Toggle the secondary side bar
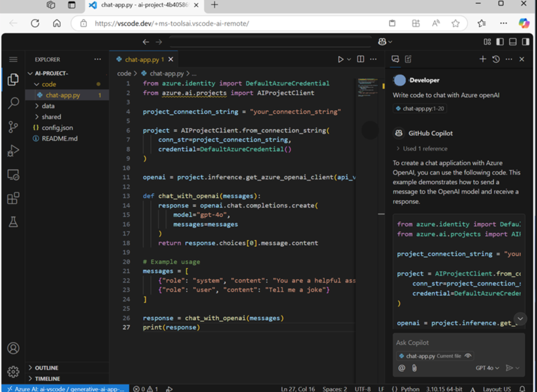Image resolution: width=537 pixels, height=392 pixels. 526,42
